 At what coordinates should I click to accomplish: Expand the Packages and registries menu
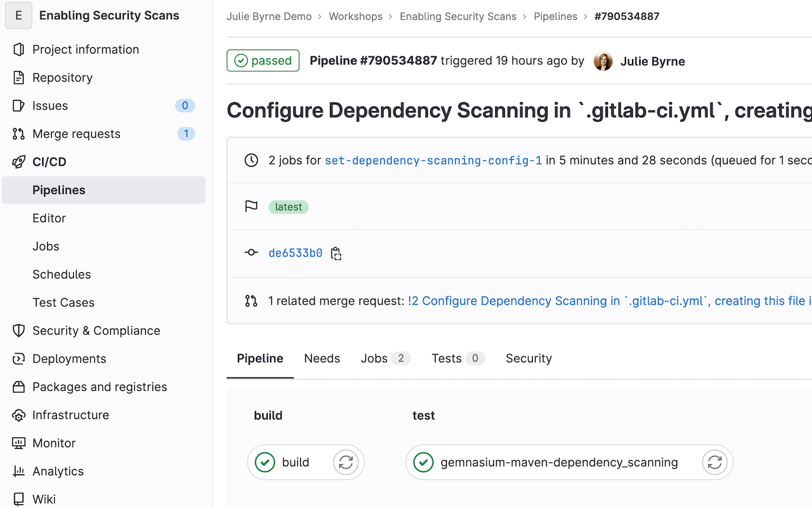pos(100,387)
